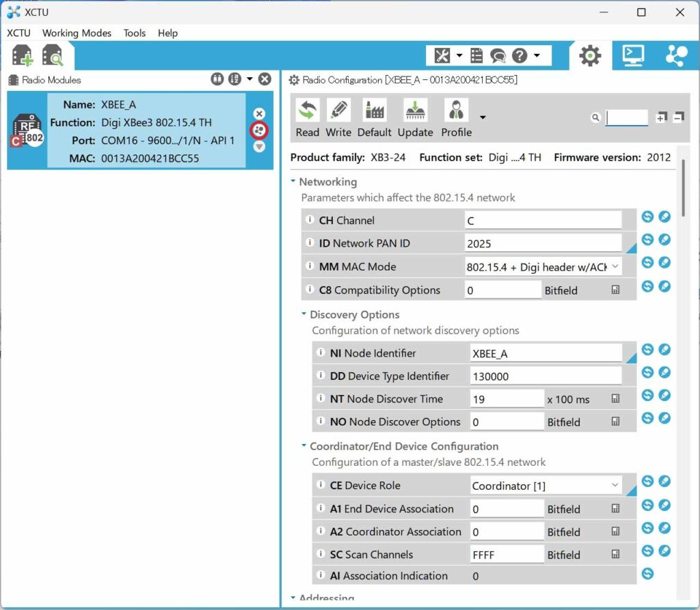Load default firmware settings
Viewport: 700px width, 610px height.
[374, 118]
